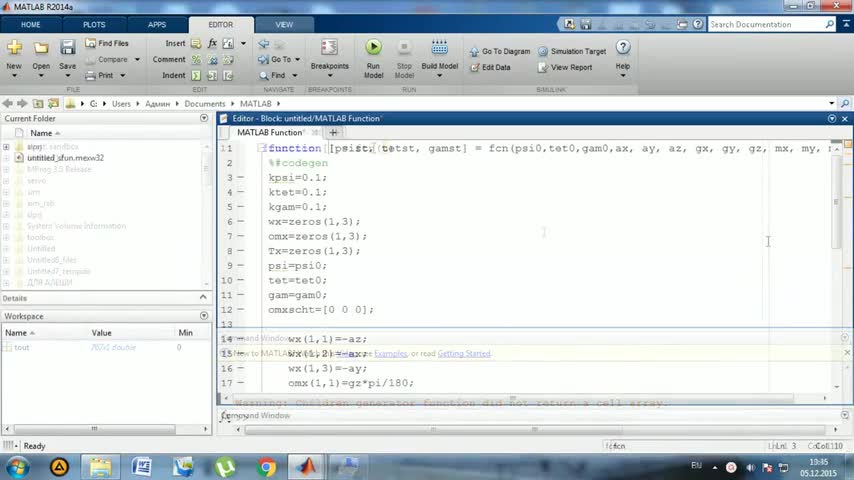This screenshot has height=480, width=854.
Task: Click the navigate back arrow in Navigate section
Action: 264,44
